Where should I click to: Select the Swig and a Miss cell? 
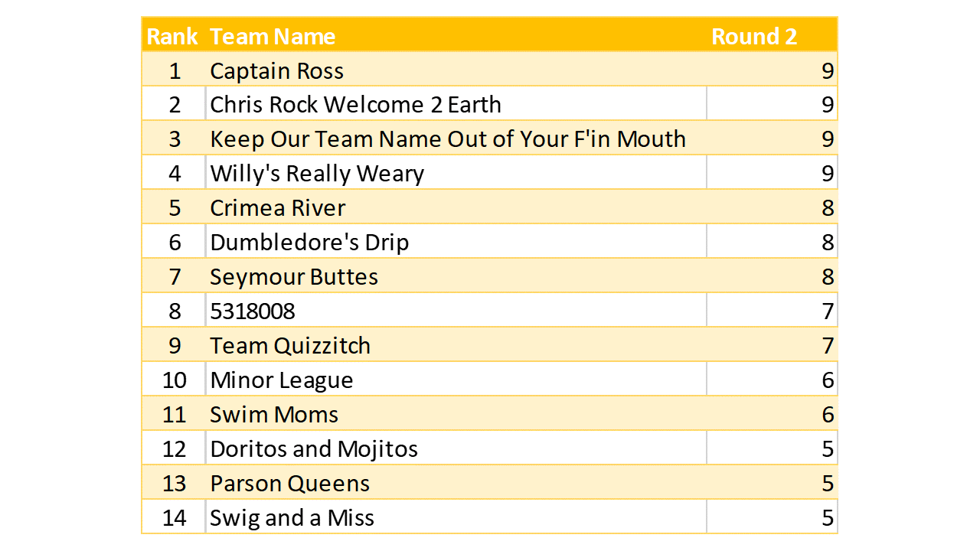pos(292,517)
